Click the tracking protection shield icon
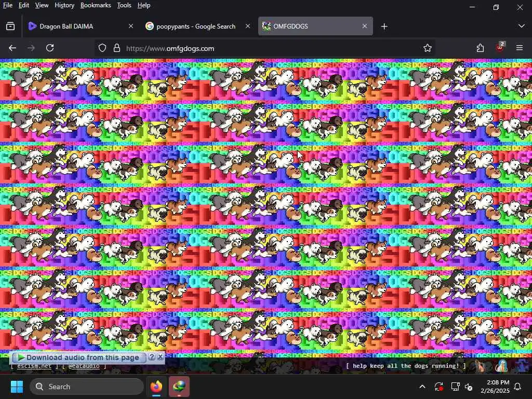 pyautogui.click(x=102, y=48)
